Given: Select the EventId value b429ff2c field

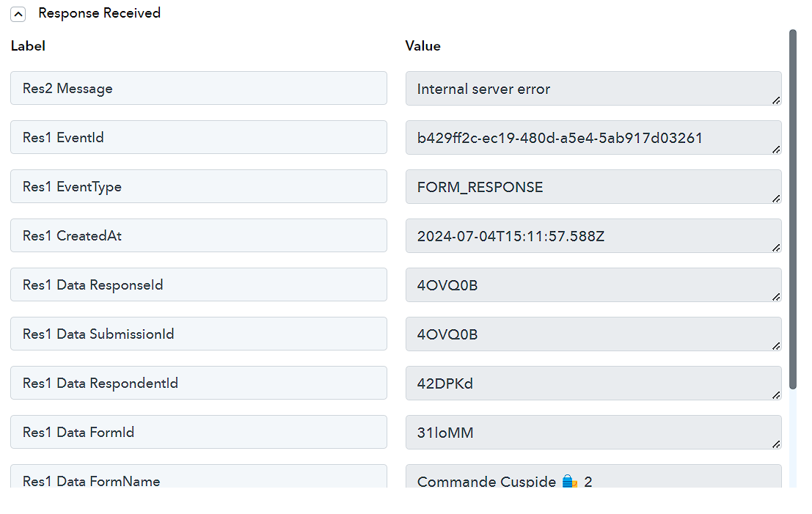Looking at the screenshot, I should click(593, 138).
